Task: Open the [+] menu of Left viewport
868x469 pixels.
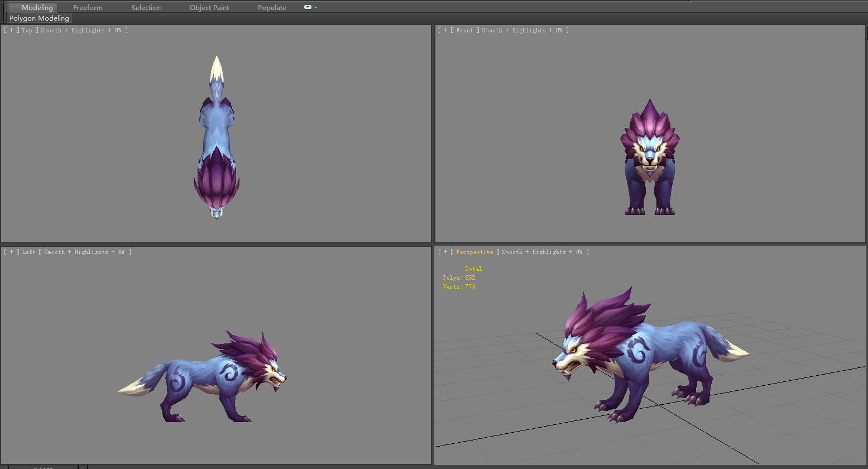Action: [11, 252]
